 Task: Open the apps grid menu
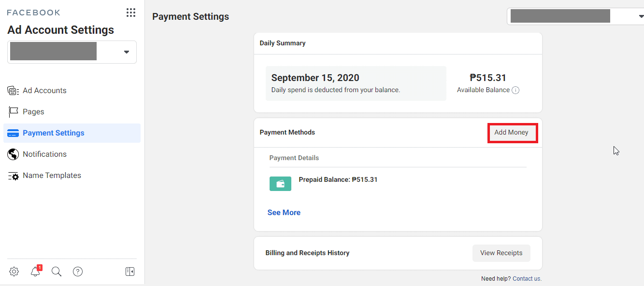pos(130,13)
